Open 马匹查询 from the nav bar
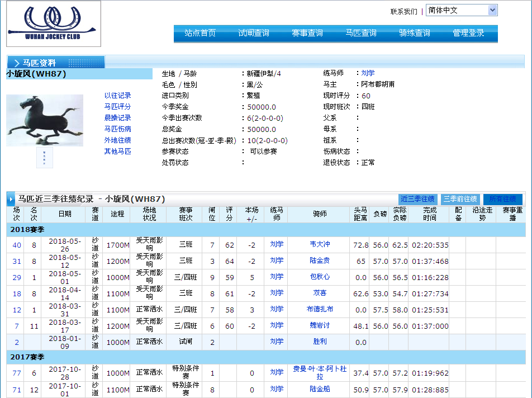Viewport: 532px width, 398px height. pyautogui.click(x=361, y=34)
